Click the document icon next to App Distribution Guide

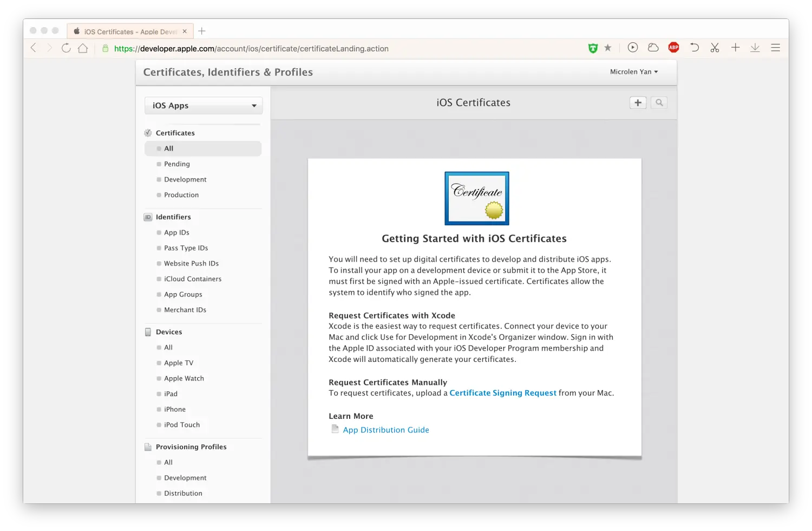point(335,429)
